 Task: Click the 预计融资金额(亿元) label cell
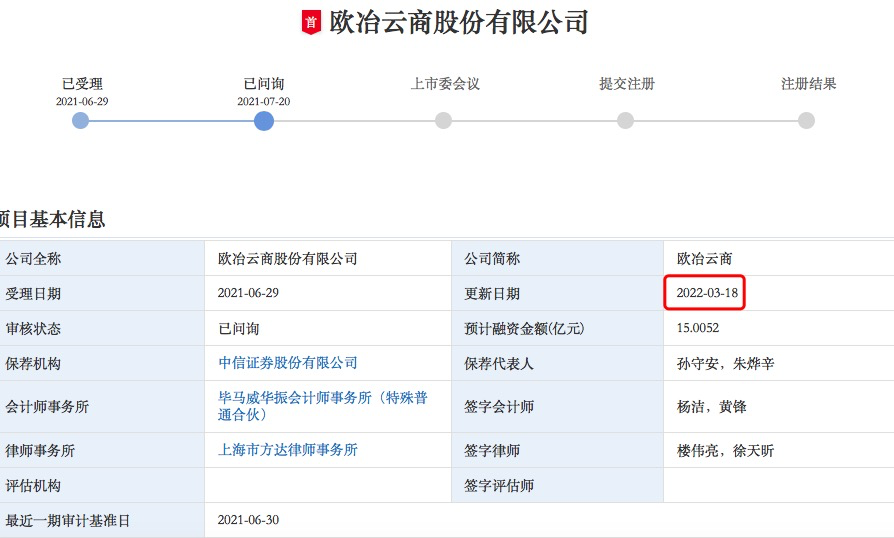tap(558, 328)
